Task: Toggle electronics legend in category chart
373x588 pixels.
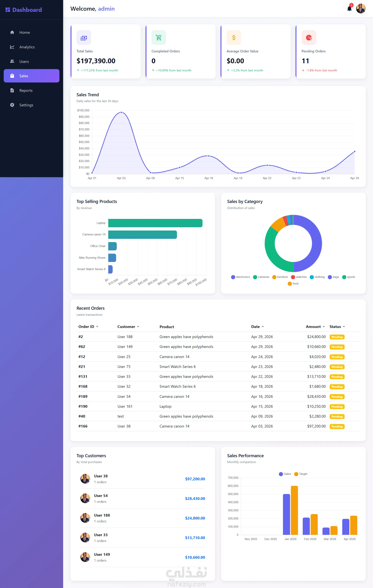Action: [x=241, y=277]
